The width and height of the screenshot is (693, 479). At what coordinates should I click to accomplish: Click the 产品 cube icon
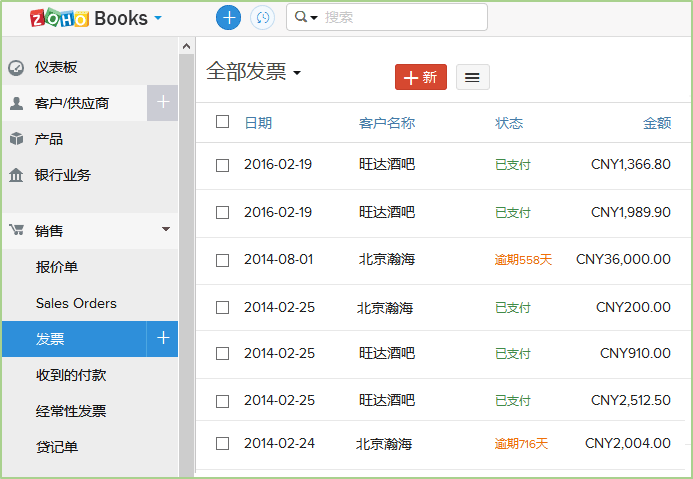pos(16,139)
